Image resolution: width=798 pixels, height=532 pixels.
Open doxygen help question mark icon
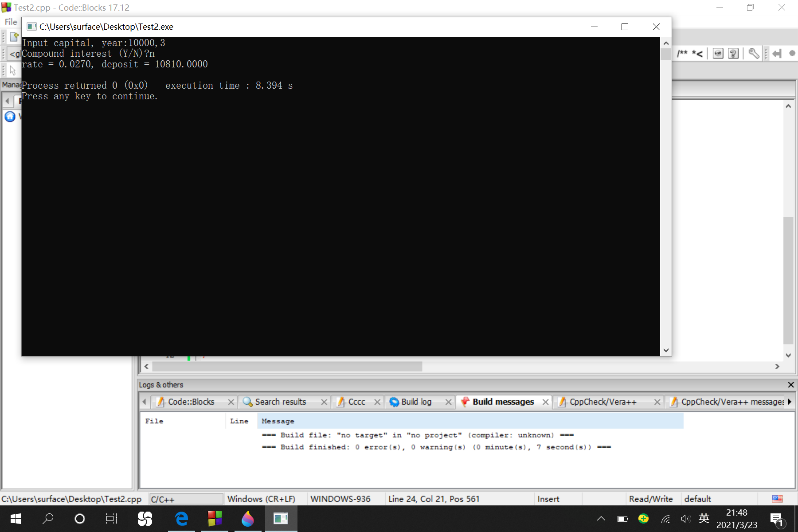(x=734, y=54)
